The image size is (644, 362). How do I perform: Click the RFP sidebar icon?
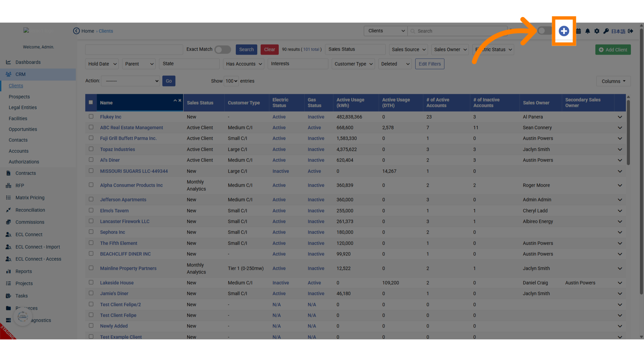8,185
